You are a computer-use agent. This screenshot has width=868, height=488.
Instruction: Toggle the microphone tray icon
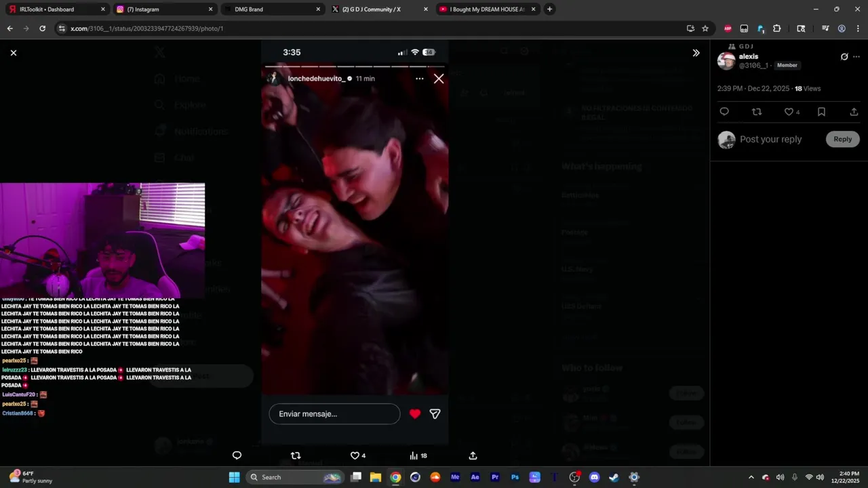coord(795,477)
